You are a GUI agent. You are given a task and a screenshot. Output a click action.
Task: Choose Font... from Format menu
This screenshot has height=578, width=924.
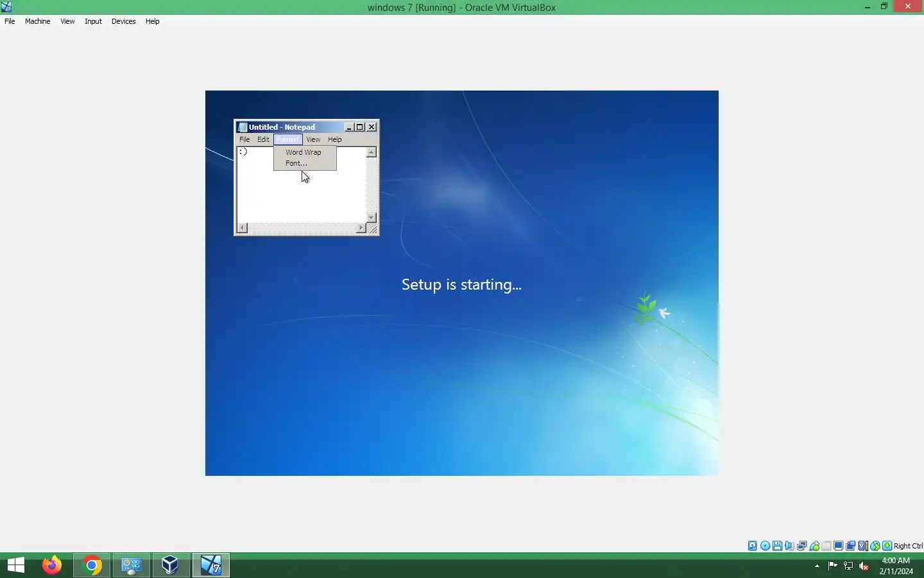(305, 163)
